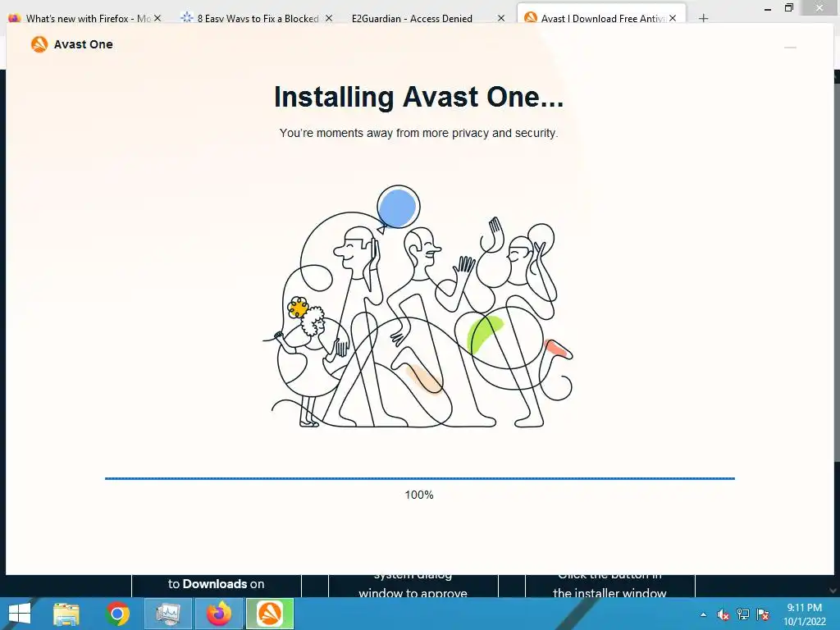This screenshot has width=840, height=630.
Task: Switch to E2Guardian - Access Denied tab
Action: click(x=412, y=18)
